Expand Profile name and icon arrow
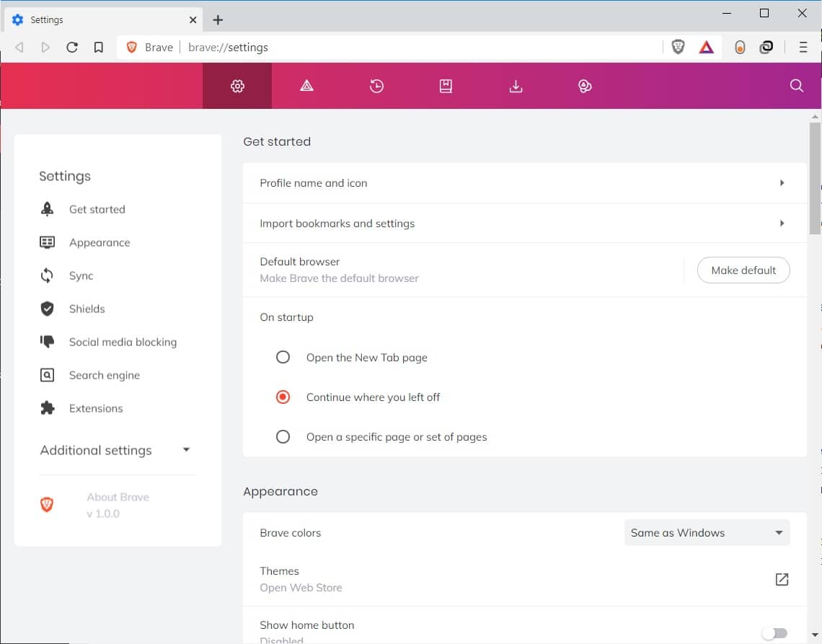 tap(782, 183)
